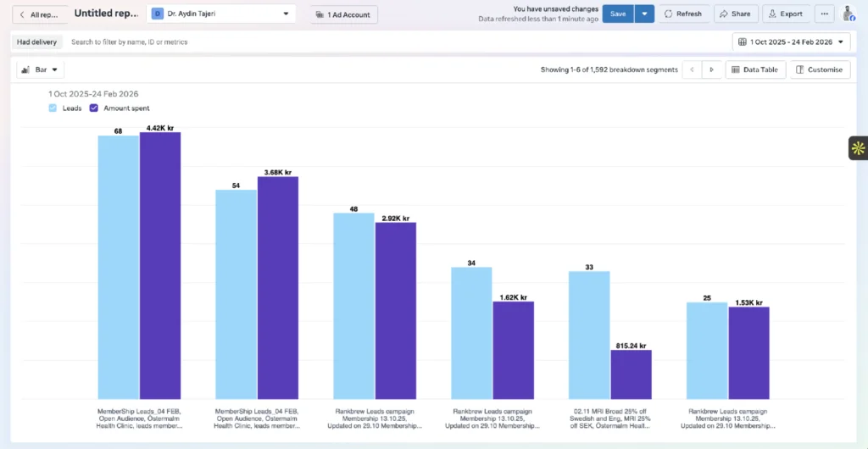Image resolution: width=868 pixels, height=449 pixels.
Task: Export the report
Action: click(x=786, y=14)
